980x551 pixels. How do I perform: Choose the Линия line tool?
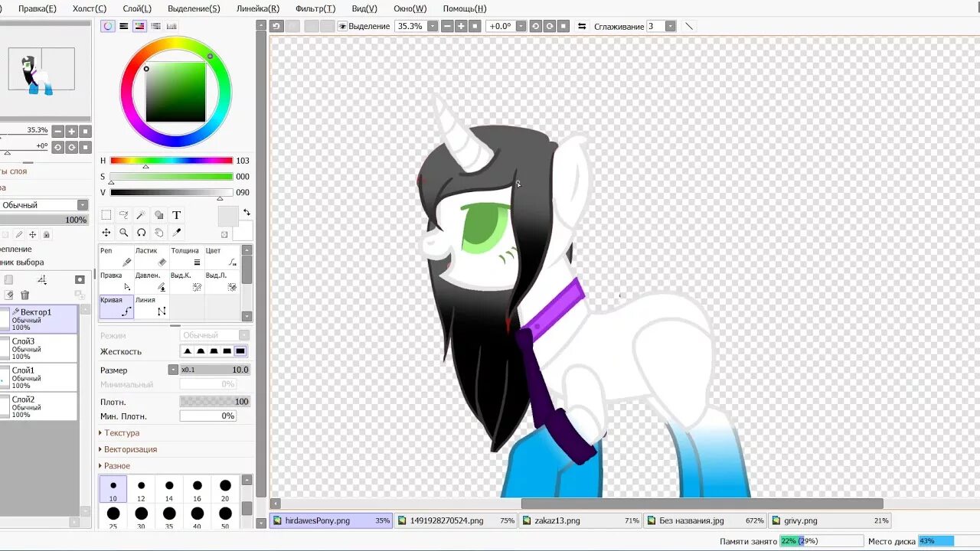click(152, 306)
